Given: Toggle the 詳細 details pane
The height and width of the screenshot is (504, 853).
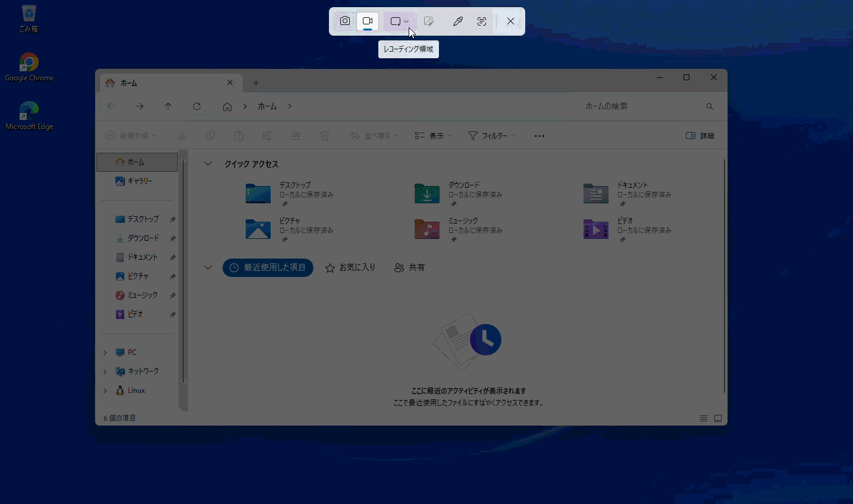Looking at the screenshot, I should pyautogui.click(x=700, y=136).
